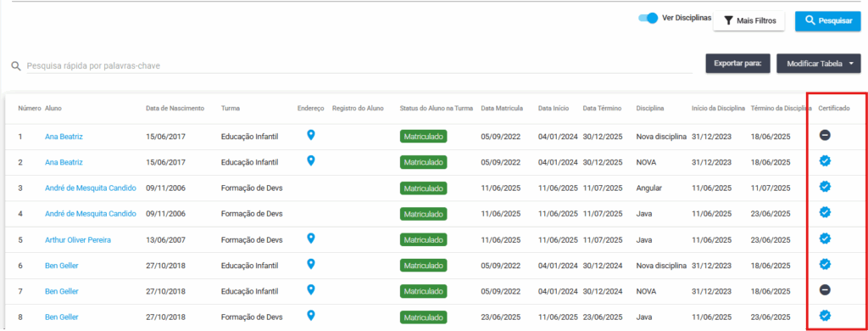Select Data Matrícula 23/06/2025 in row 8
The height and width of the screenshot is (331, 868).
[500, 317]
